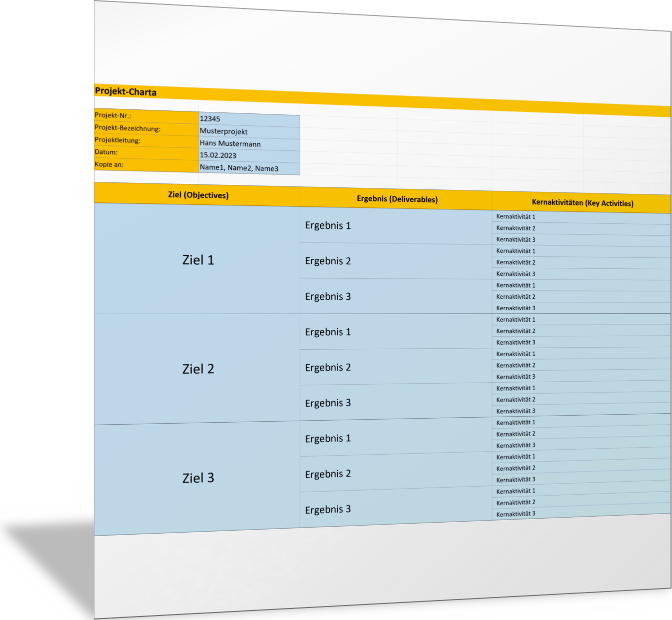Select Ergebnis 1 in the Ziel 3 block
Viewport: 672px width, 620px height.
(x=396, y=438)
